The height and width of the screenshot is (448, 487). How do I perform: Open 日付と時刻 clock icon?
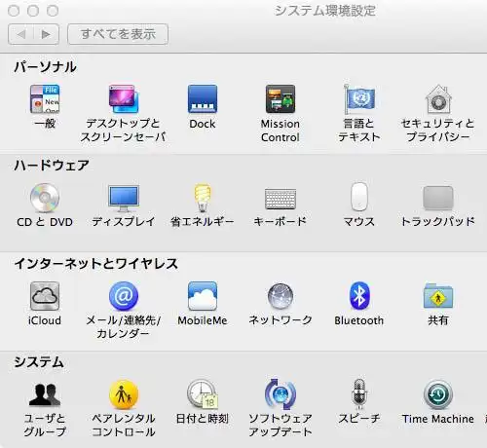203,394
